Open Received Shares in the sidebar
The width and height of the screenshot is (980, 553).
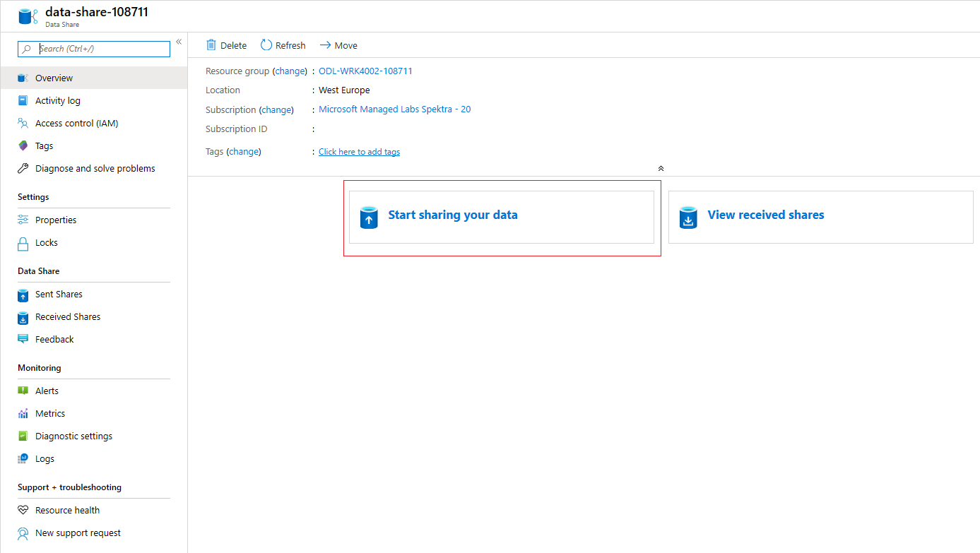(67, 316)
